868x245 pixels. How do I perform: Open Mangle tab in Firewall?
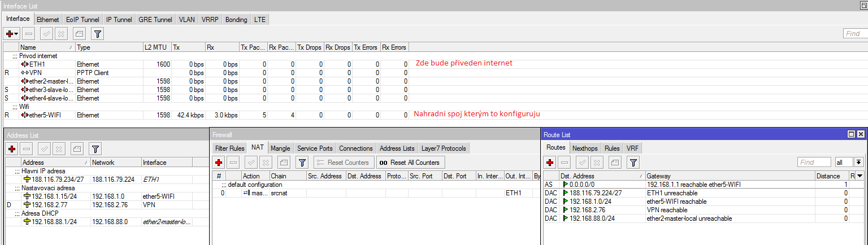click(x=280, y=148)
